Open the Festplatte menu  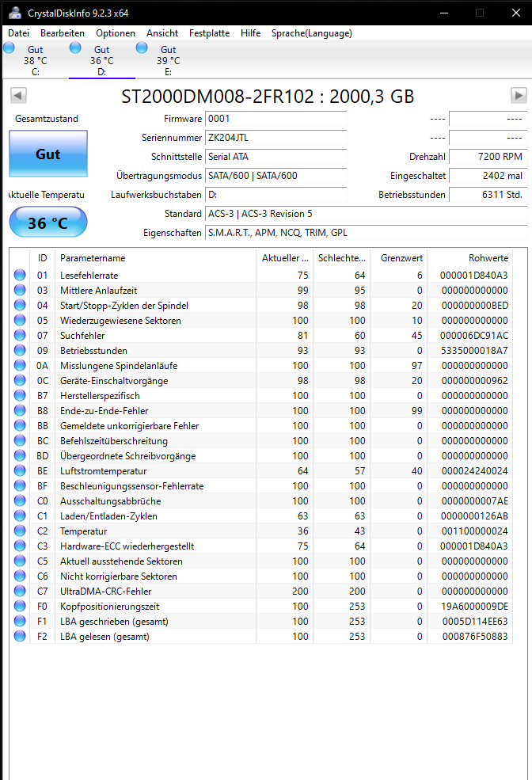click(x=209, y=33)
